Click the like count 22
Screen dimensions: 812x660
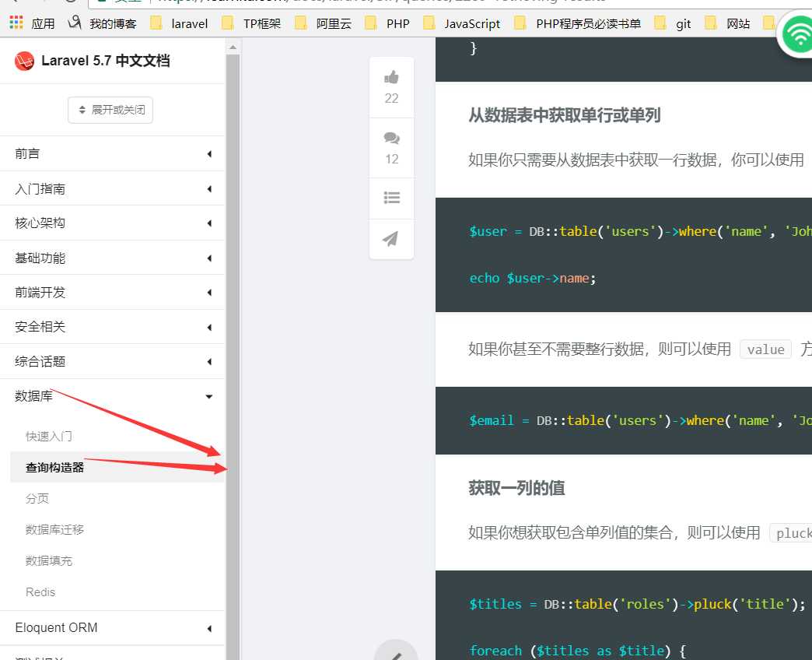391,98
